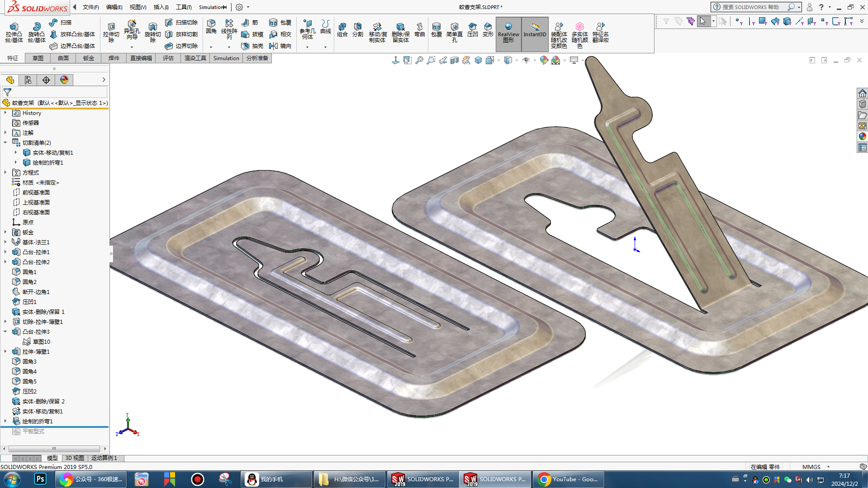Viewport: 868px width, 488px height.
Task: Open the 移动/复制实体 move copy bodies tool
Action: [377, 33]
